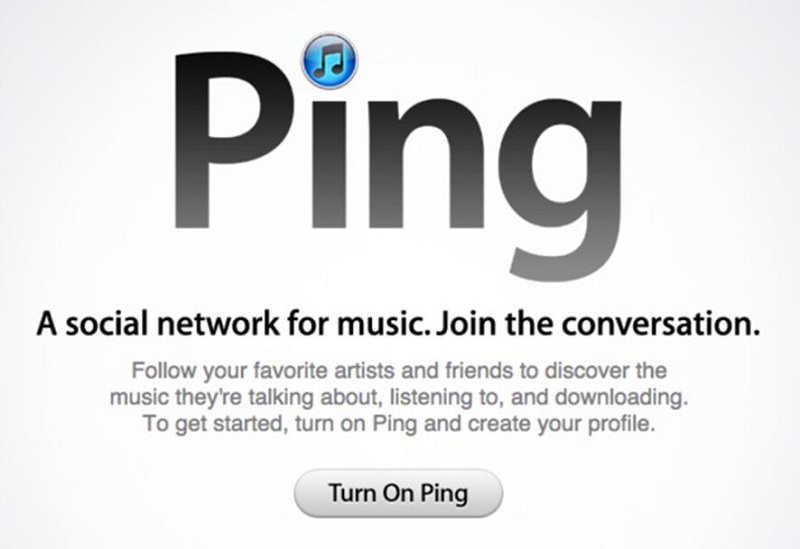Click the large letter P in logo
800x549 pixels.
pyautogui.click(x=234, y=140)
